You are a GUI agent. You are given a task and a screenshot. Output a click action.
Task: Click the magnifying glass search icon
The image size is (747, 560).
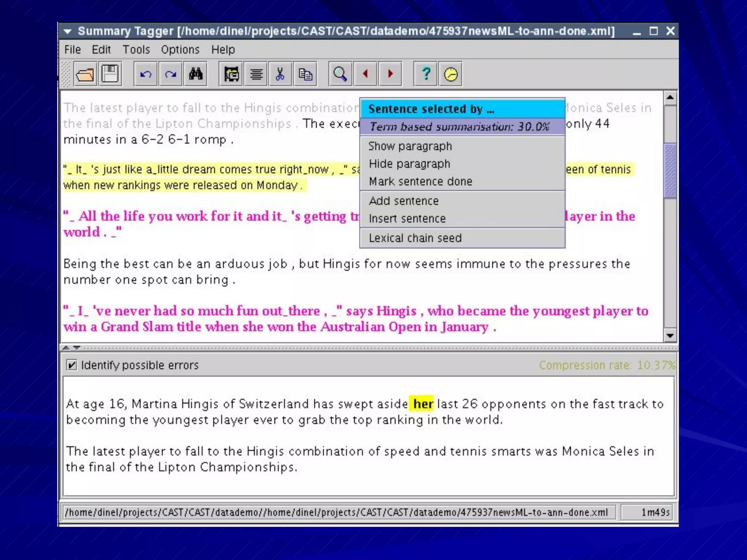click(x=340, y=74)
